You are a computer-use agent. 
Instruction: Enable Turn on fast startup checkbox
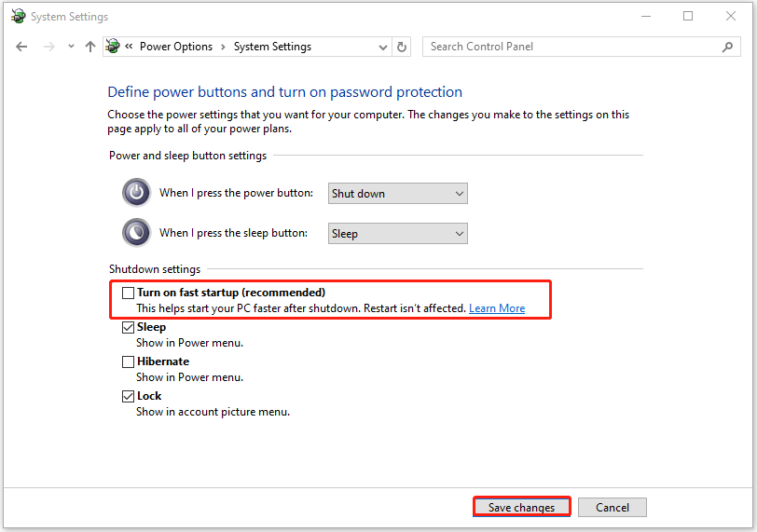pyautogui.click(x=129, y=293)
